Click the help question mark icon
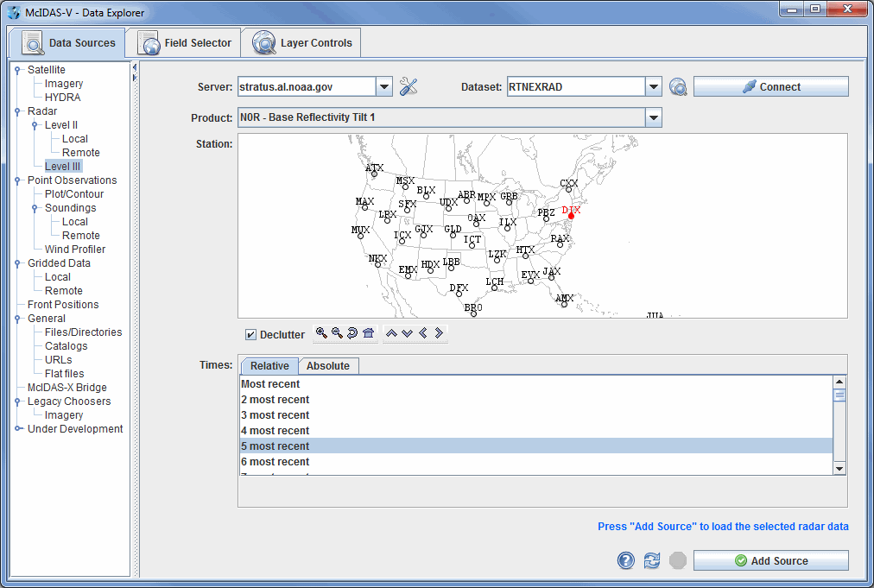The image size is (874, 588). 626,560
